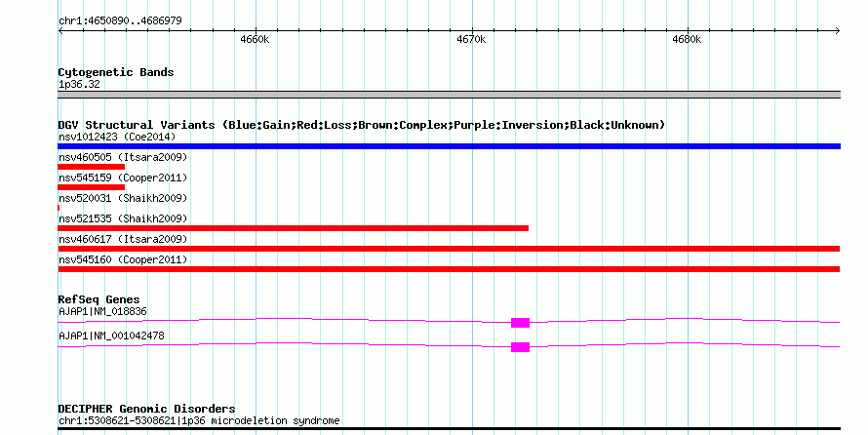
Task: Click the red nsv521535 loss bar
Action: (293, 228)
